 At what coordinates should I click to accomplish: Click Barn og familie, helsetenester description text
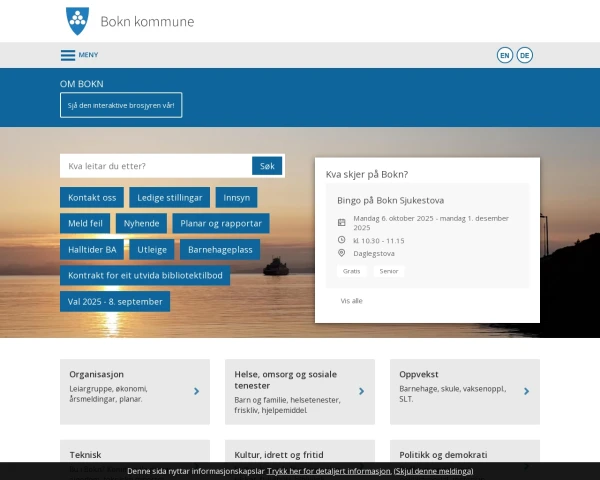pos(287,405)
